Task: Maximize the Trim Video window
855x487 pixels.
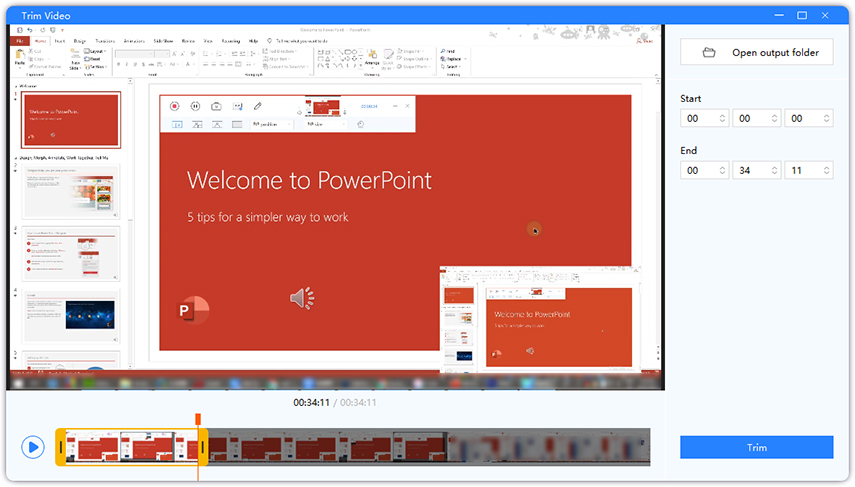Action: point(802,15)
